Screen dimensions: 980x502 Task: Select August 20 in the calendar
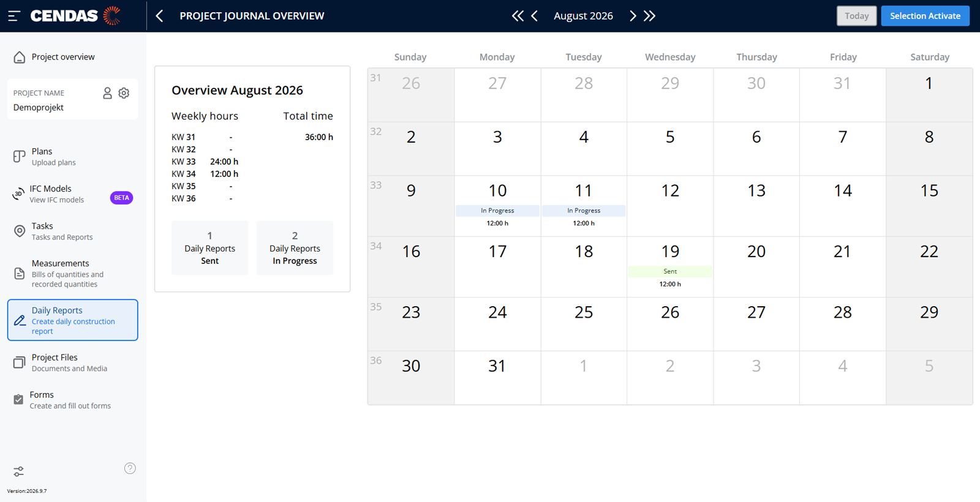pos(756,267)
